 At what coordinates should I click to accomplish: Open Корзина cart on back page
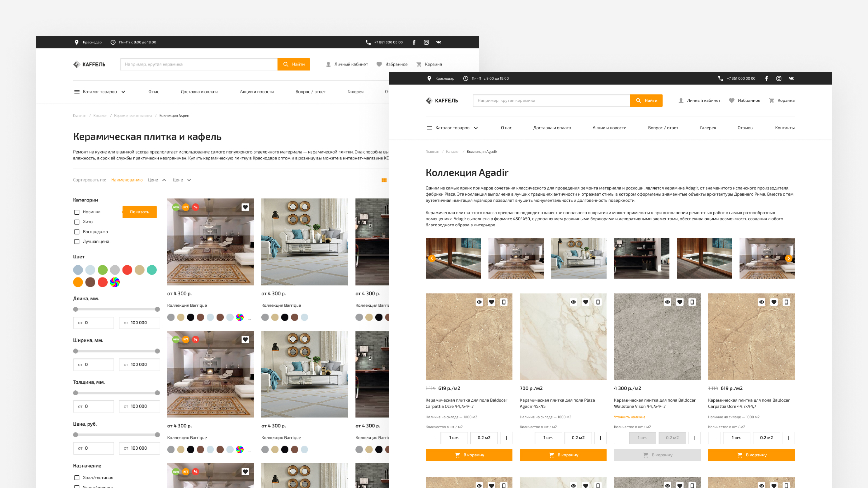(x=429, y=64)
